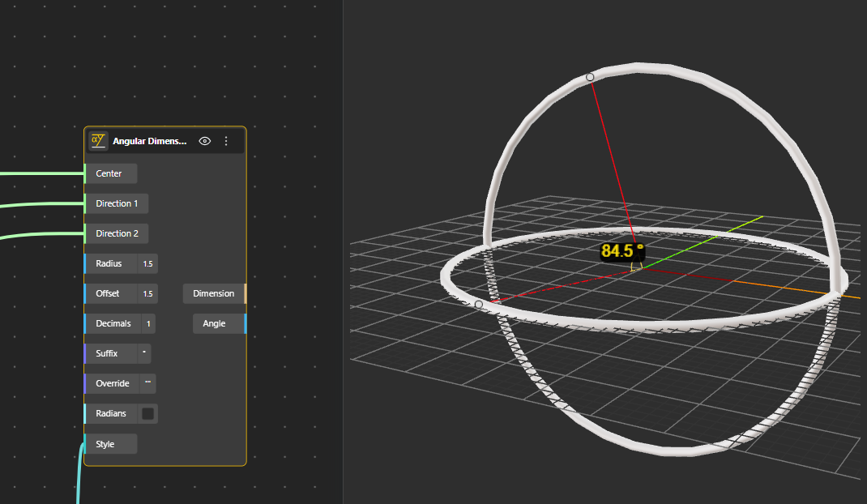Click the Angular Dimension node icon
867x504 pixels.
pyautogui.click(x=98, y=140)
